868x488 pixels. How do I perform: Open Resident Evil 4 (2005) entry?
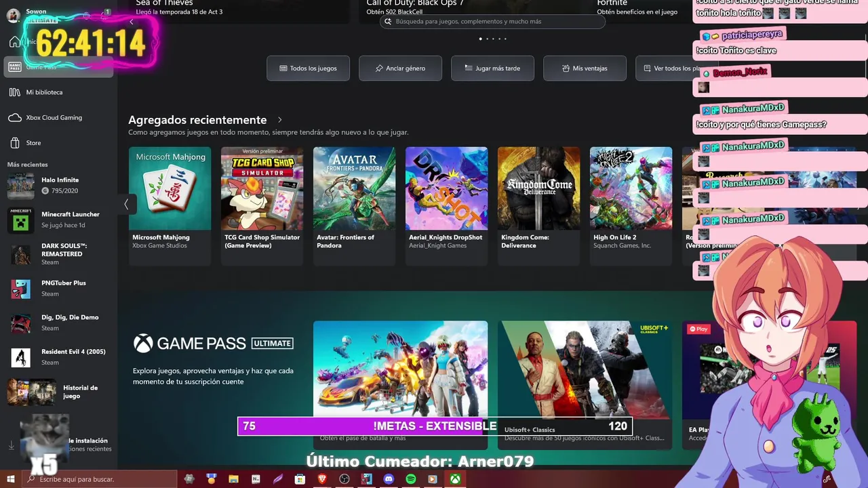[60, 357]
